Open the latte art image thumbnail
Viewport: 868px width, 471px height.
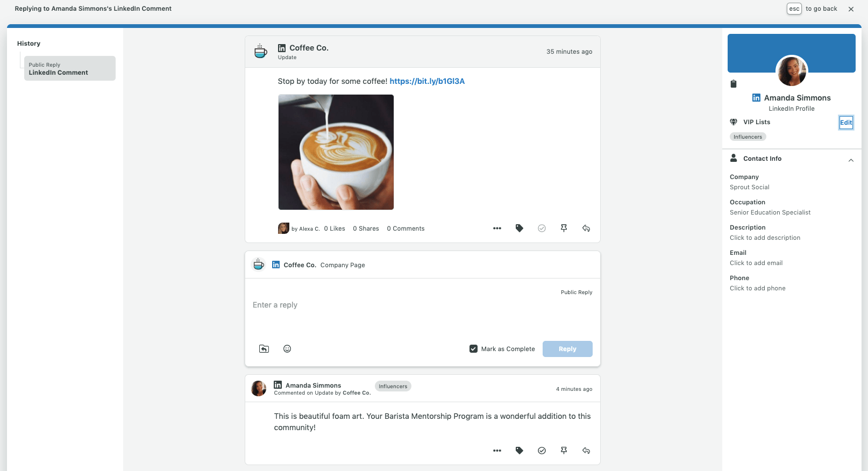[x=336, y=152]
